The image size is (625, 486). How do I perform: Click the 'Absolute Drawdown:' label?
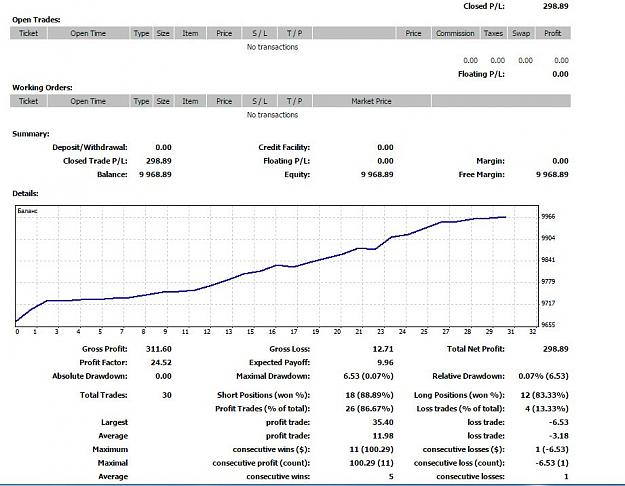pyautogui.click(x=90, y=376)
